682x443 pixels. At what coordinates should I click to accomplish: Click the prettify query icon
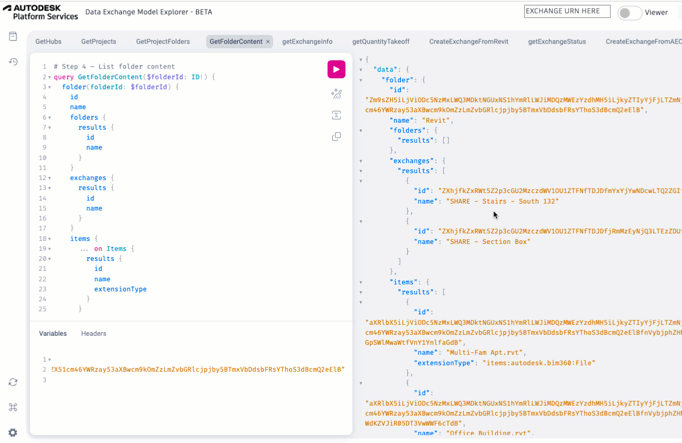[x=336, y=94]
